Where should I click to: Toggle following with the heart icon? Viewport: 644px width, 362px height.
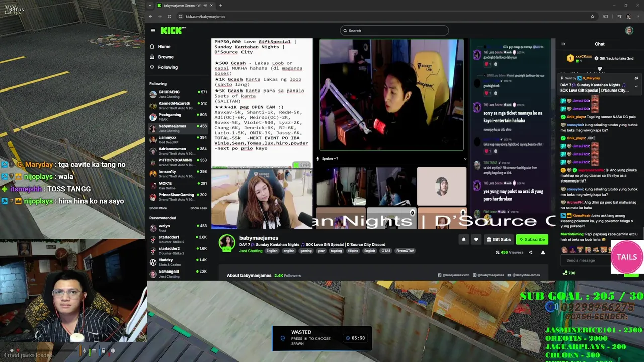(476, 240)
